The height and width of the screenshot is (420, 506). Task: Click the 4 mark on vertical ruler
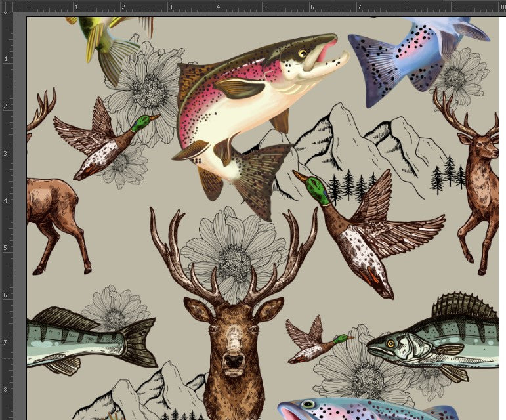pyautogui.click(x=5, y=201)
